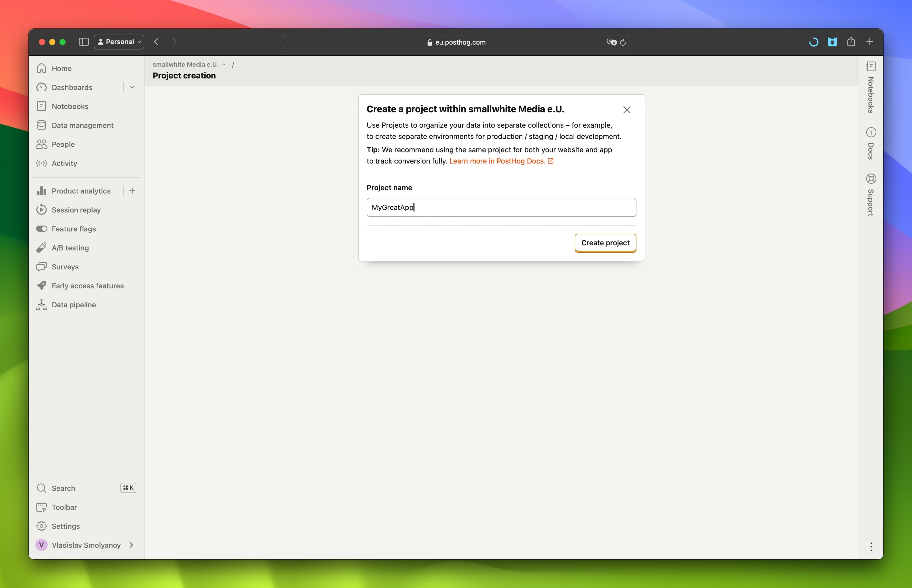Click the Create project button
The height and width of the screenshot is (588, 912).
coord(605,243)
